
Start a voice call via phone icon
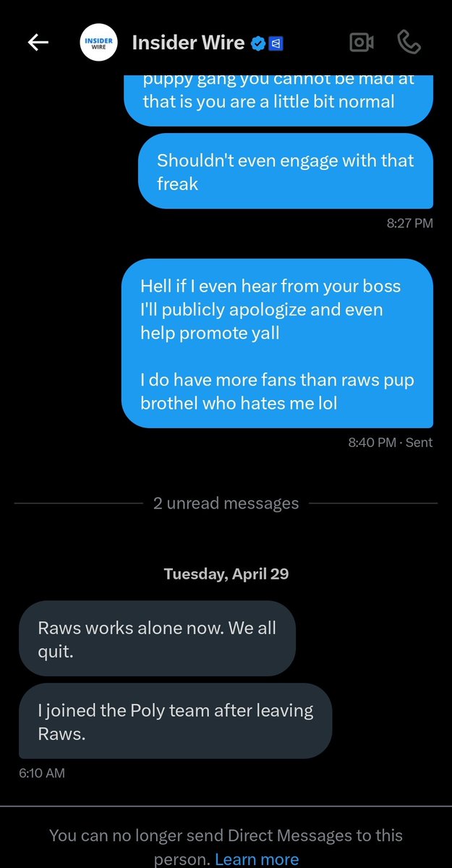pos(409,43)
